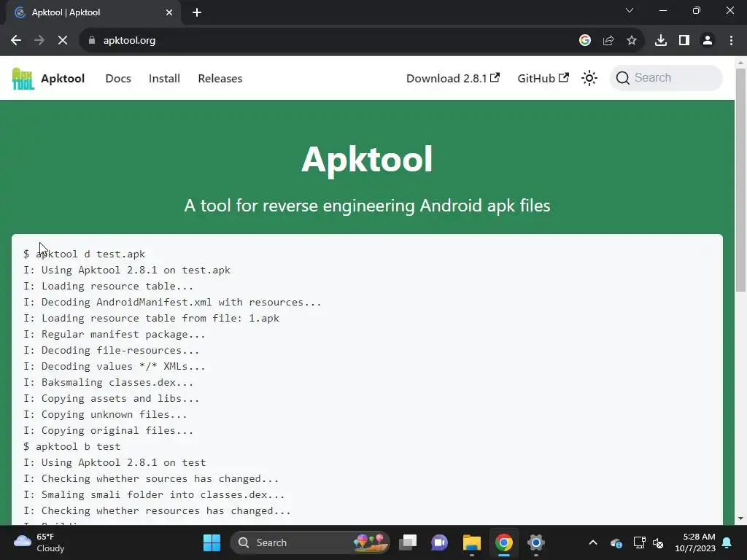Open the Settings gear taskbar icon

click(x=535, y=542)
